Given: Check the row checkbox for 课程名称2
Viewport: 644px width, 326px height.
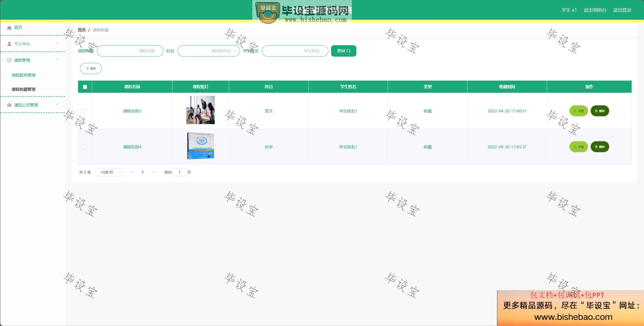Looking at the screenshot, I should point(84,111).
